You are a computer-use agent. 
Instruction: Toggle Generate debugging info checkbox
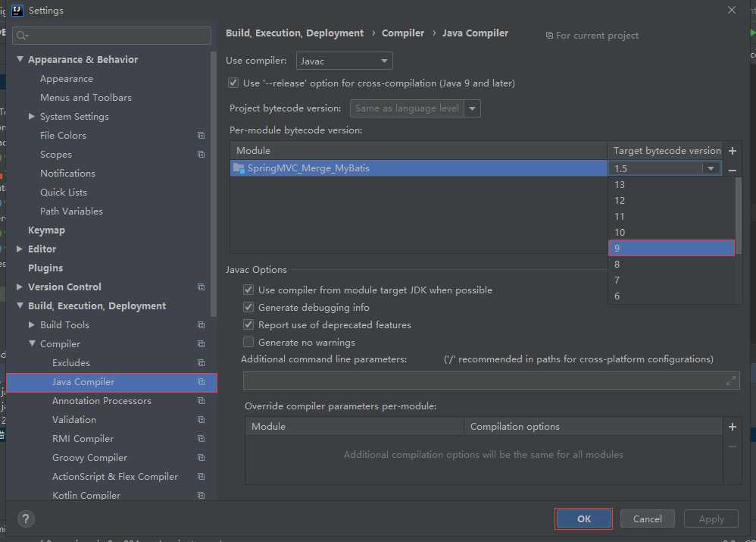click(x=248, y=308)
